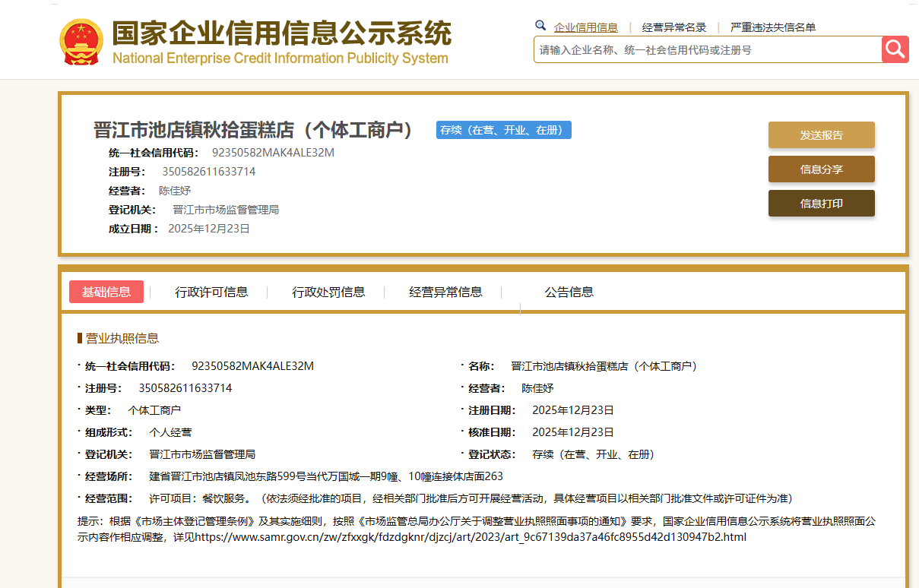The height and width of the screenshot is (588, 919).
Task: Switch to the 公告信息 tab
Action: point(569,292)
